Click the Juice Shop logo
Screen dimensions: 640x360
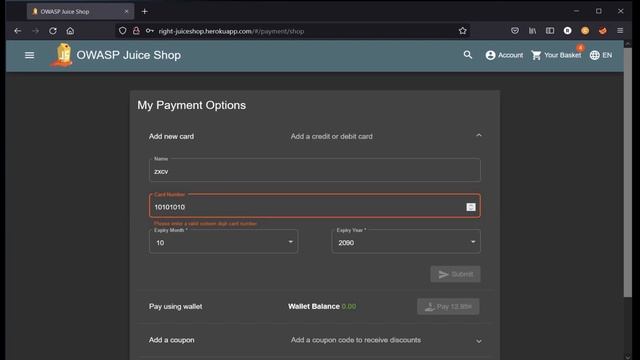pyautogui.click(x=62, y=55)
